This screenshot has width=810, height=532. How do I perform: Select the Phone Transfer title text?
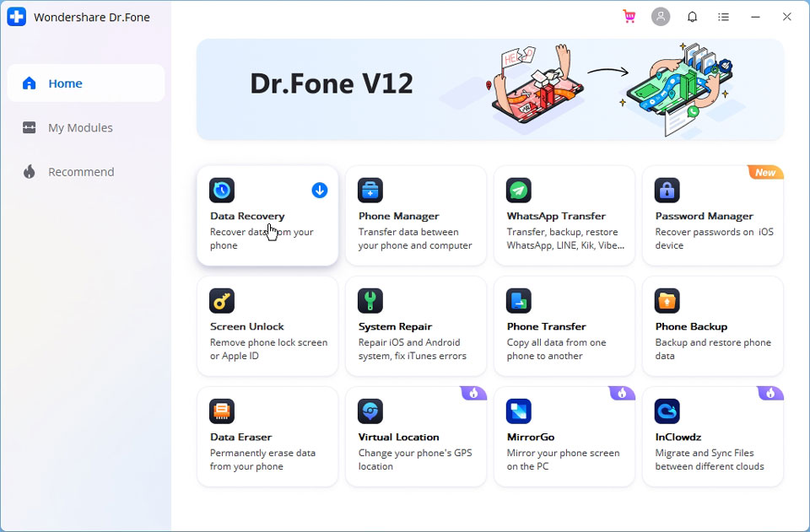click(547, 326)
